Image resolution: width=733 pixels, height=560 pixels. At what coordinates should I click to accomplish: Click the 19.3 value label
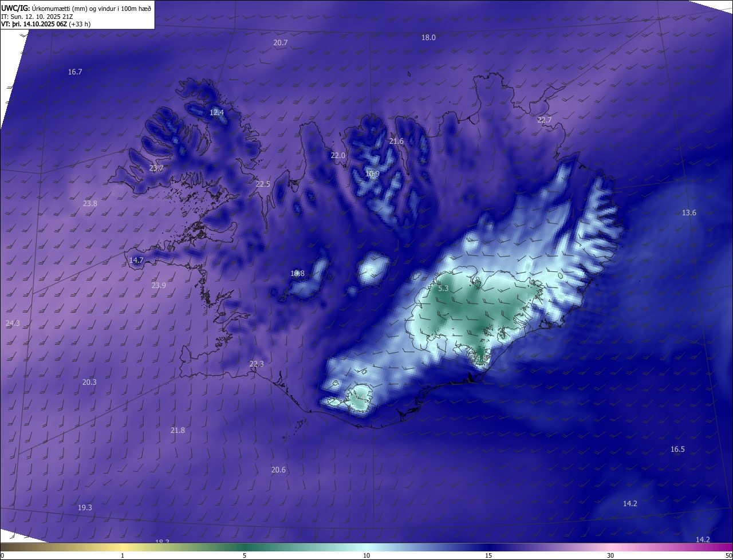point(85,507)
